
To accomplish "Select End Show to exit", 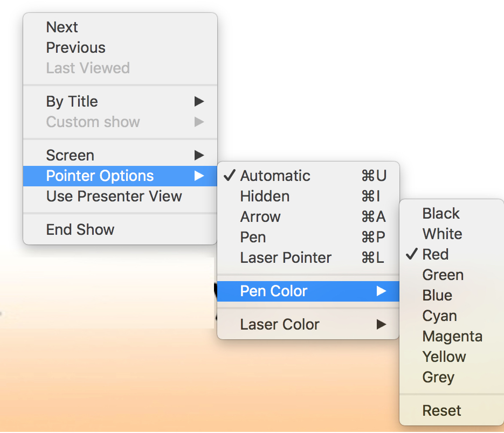I will [x=80, y=229].
